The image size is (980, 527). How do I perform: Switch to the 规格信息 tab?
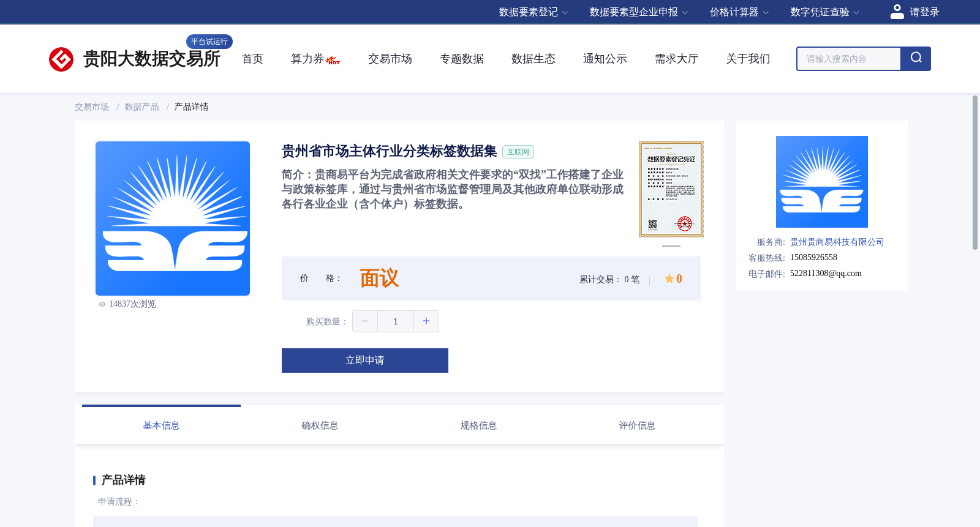[x=478, y=425]
